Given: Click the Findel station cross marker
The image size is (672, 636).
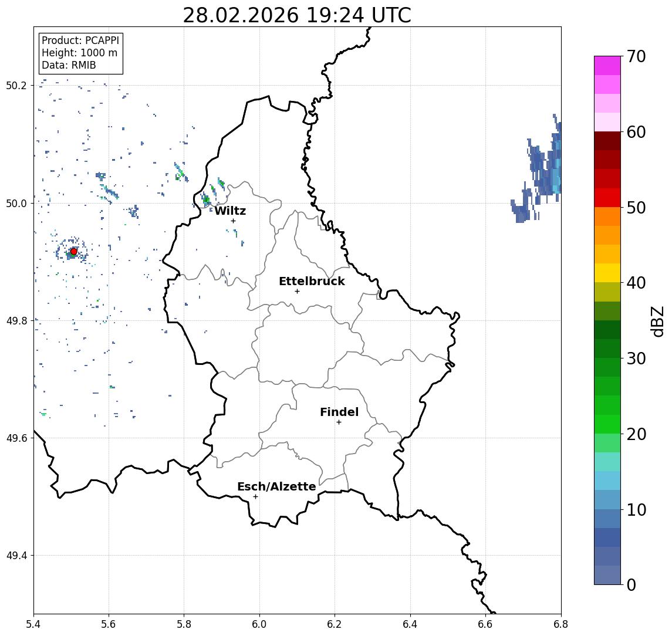Looking at the screenshot, I should (x=339, y=422).
